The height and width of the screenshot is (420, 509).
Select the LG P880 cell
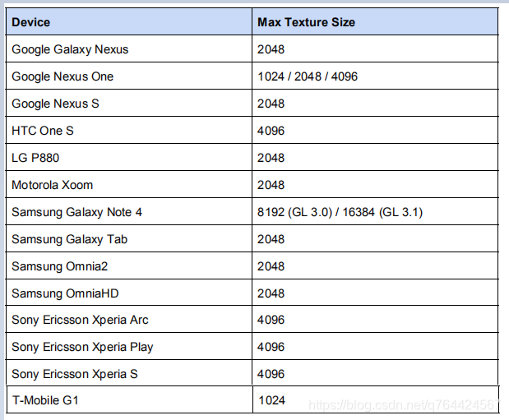[x=36, y=158]
